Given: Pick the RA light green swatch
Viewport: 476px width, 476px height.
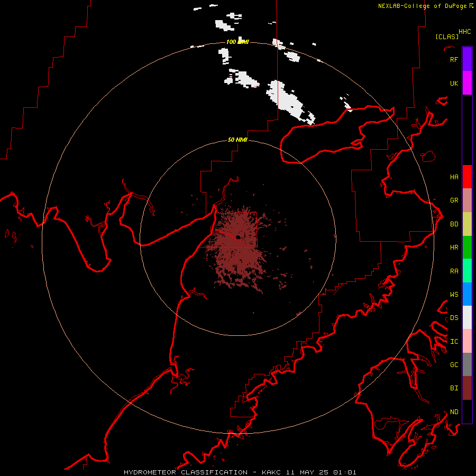Looking at the screenshot, I should coord(467,271).
